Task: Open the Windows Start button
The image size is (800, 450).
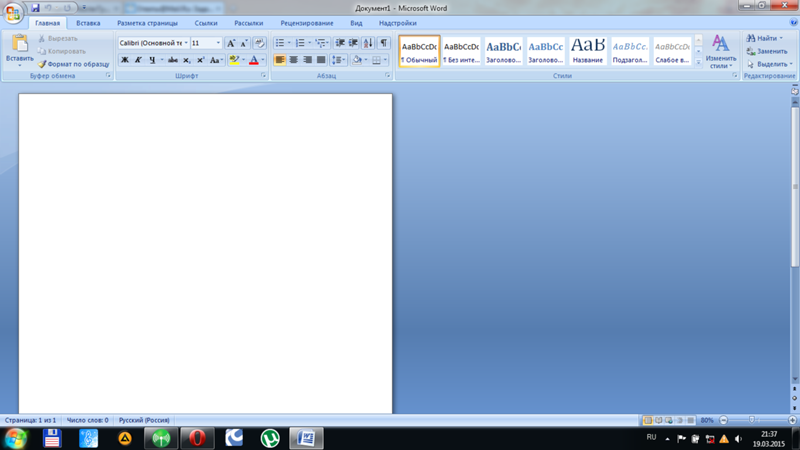Action: (x=15, y=438)
